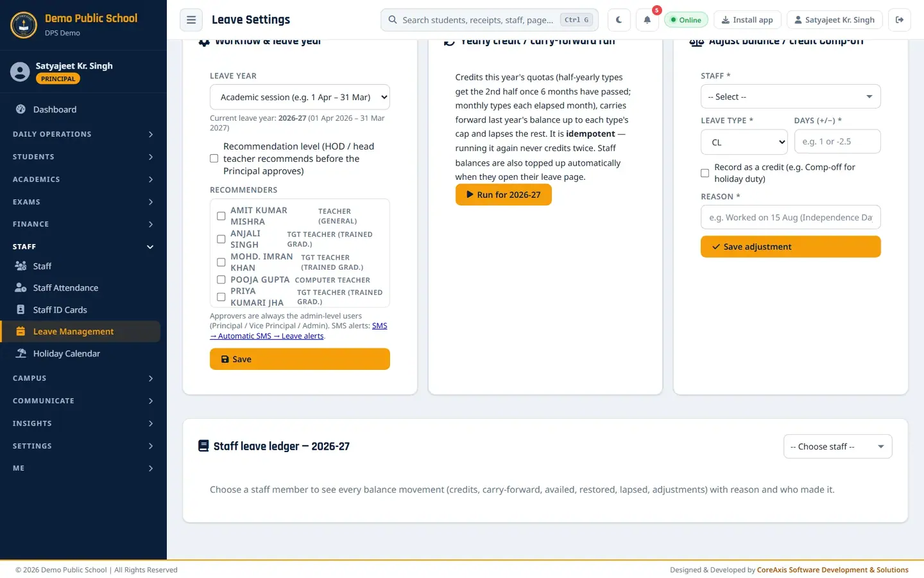Expand the Students menu
The width and height of the screenshot is (924, 578).
pos(83,157)
